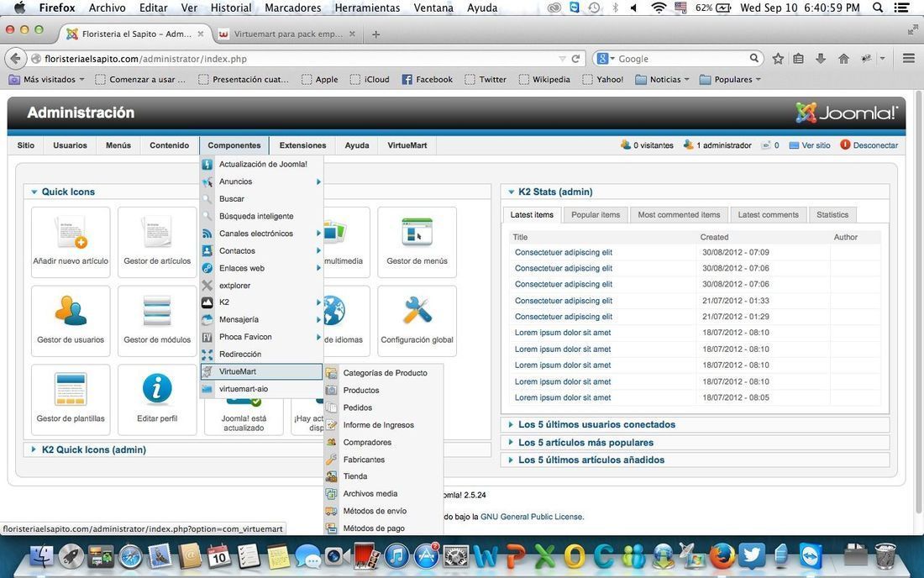Open Gestor de módulos icon

click(x=157, y=321)
